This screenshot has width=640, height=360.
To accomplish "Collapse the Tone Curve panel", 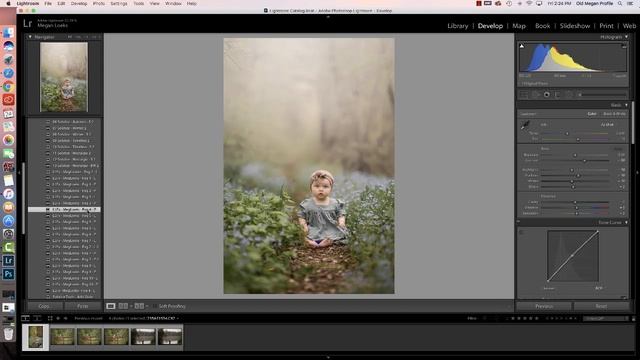I will click(627, 222).
